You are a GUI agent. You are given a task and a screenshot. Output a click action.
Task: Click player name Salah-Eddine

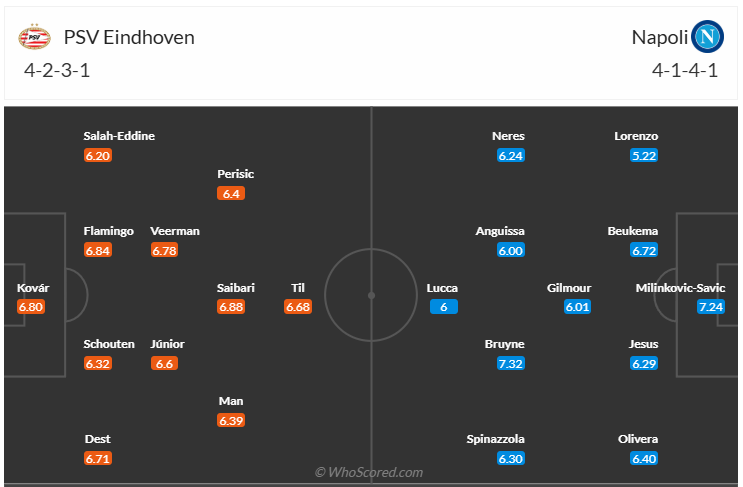click(x=119, y=136)
